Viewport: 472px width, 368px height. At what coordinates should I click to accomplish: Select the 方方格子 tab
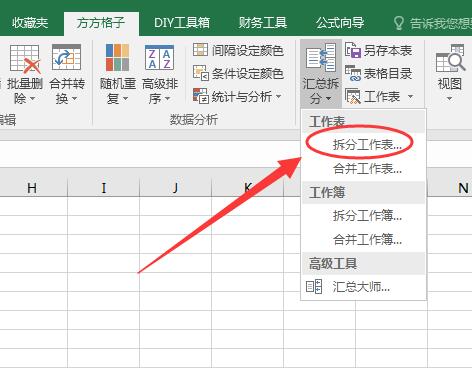[101, 23]
